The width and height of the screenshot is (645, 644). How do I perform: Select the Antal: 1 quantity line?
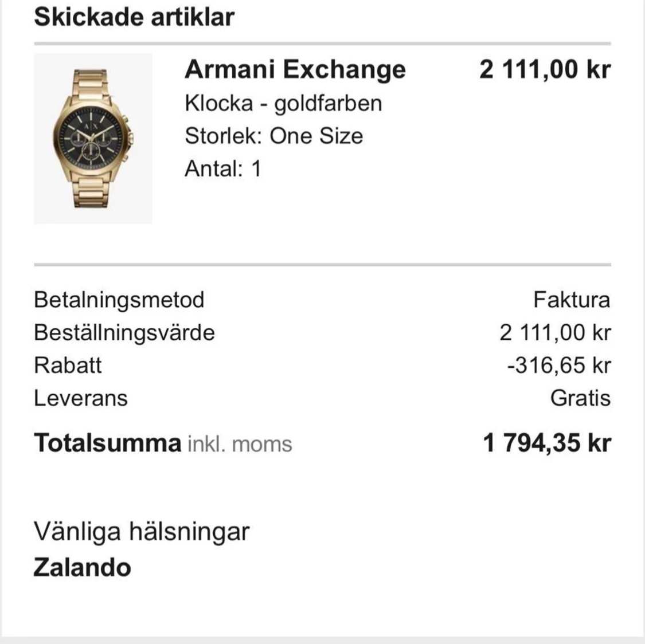(x=223, y=168)
